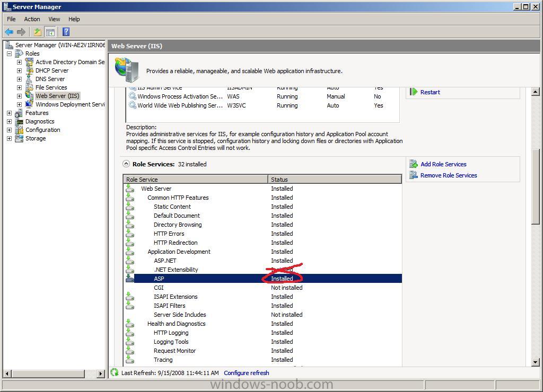Click the installed icon beside Static Content
Screen dimensions: 543x392
point(130,206)
